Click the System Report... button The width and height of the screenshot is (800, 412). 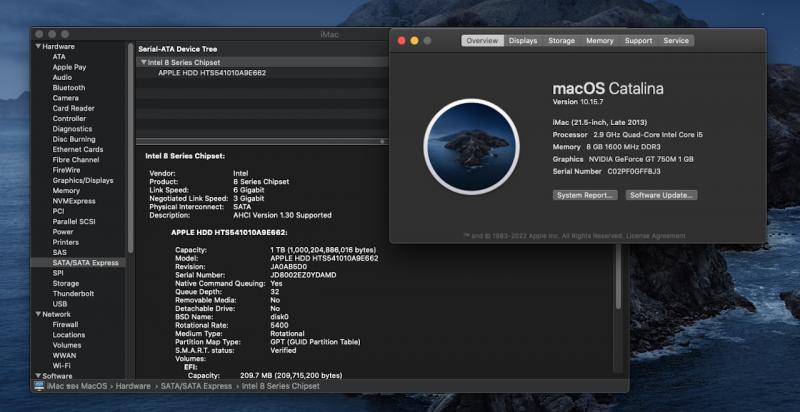coord(585,195)
